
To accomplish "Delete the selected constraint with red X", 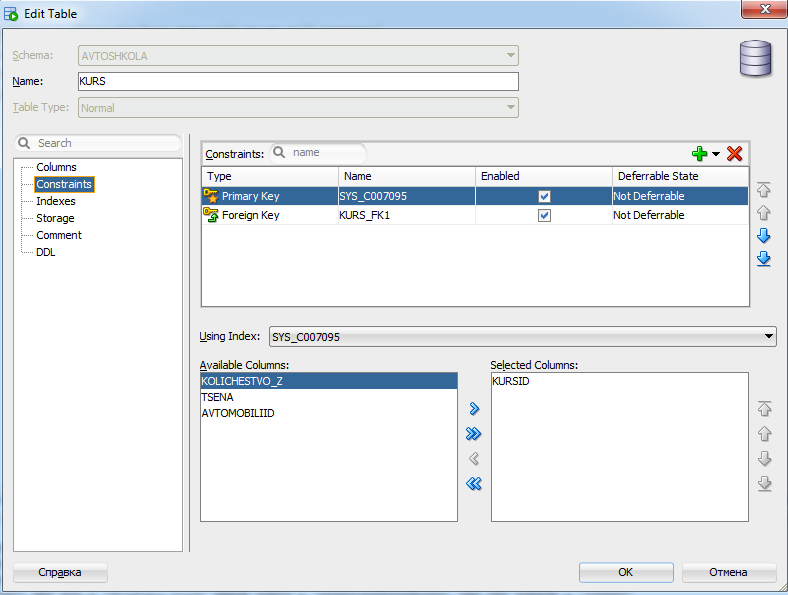I will [x=734, y=154].
